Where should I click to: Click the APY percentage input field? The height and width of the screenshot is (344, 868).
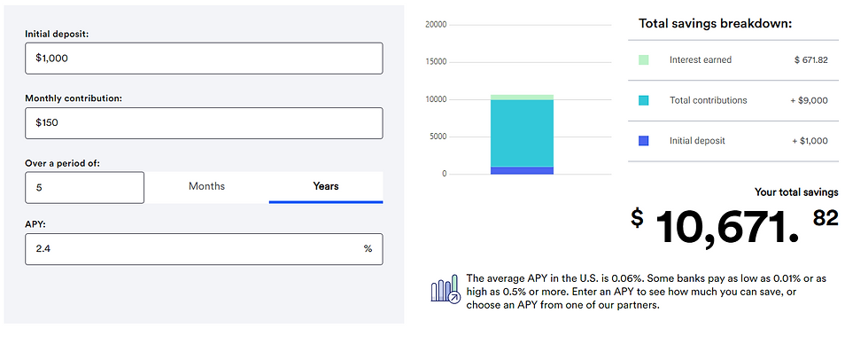[x=204, y=249]
